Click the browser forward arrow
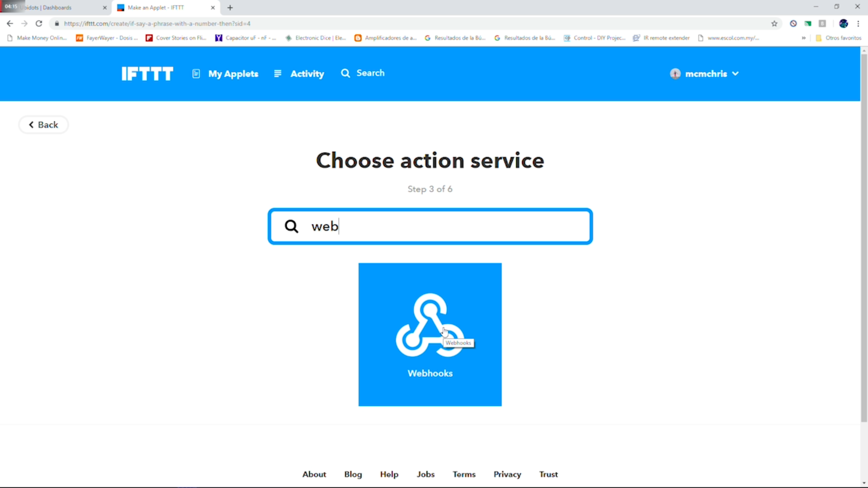This screenshot has height=488, width=868. tap(24, 23)
